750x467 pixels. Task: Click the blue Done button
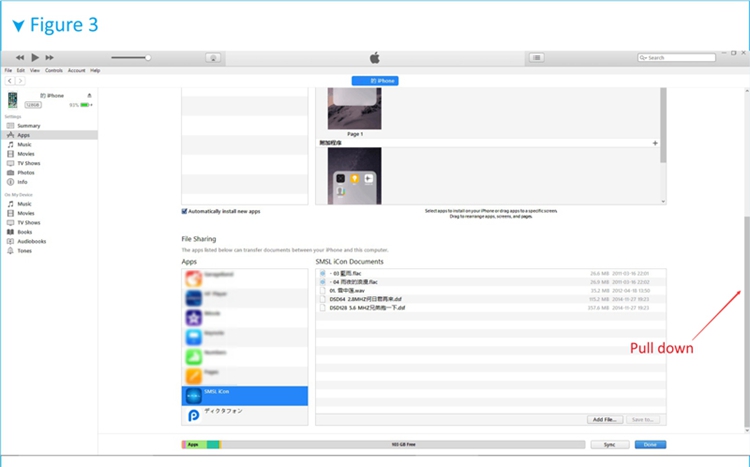650,444
